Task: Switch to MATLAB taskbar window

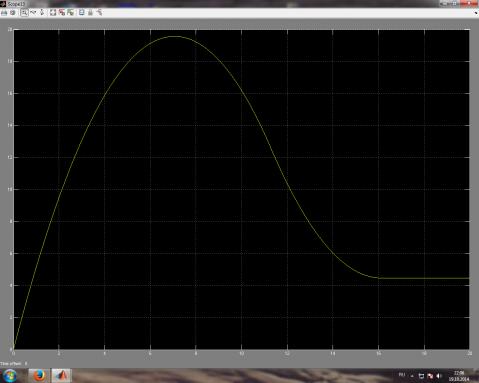Action: coord(61,376)
